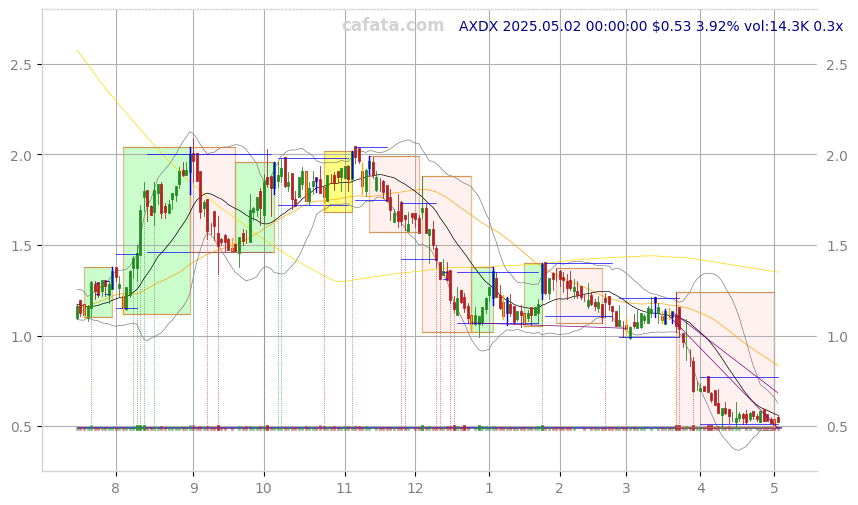Click the right axis label 1.5
The image size is (858, 505).
[x=837, y=246]
